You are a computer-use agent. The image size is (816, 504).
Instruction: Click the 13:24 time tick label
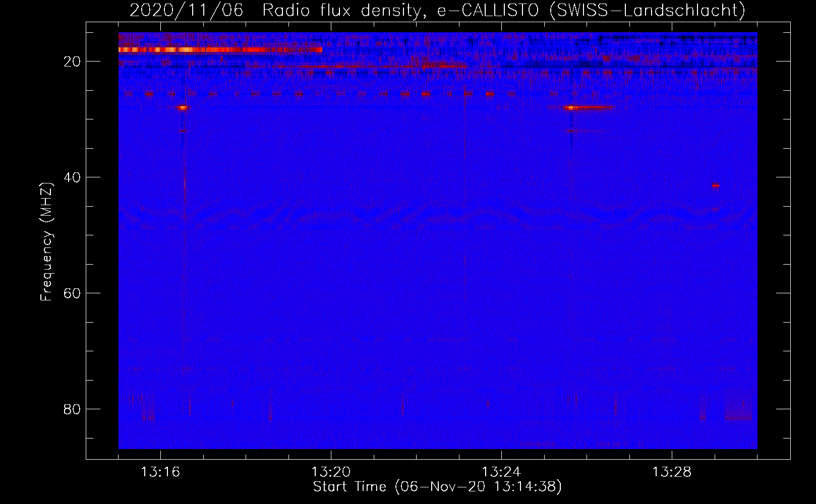click(501, 472)
